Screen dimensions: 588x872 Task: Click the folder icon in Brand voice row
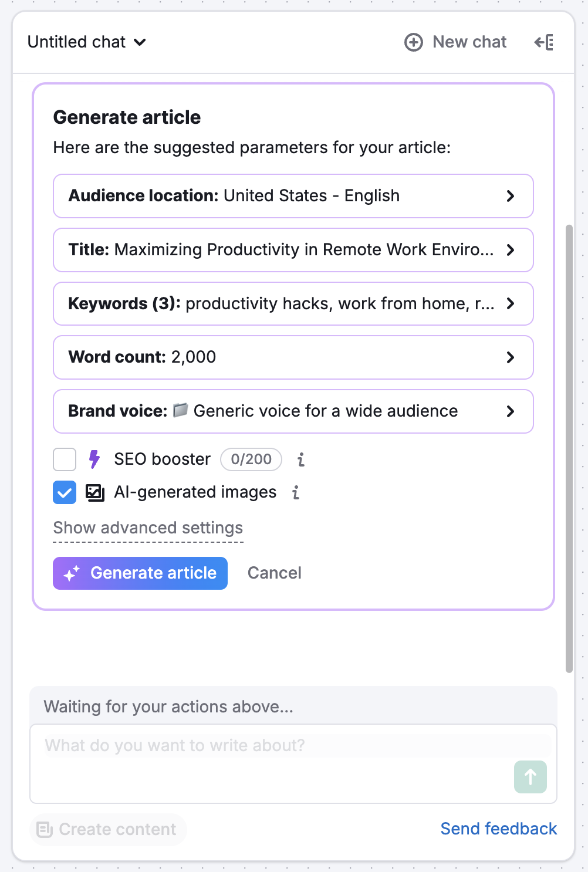click(182, 411)
